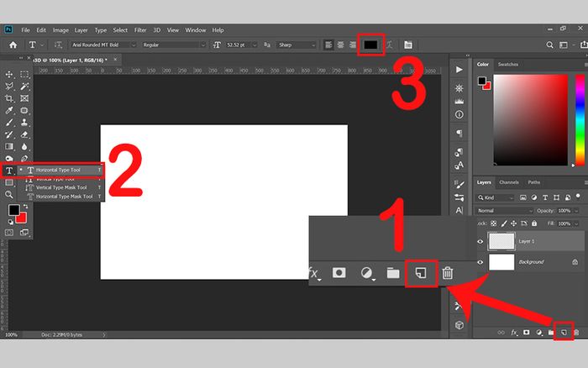Screen dimensions: 588x368
Task: Open the Info panel icon
Action: click(459, 114)
